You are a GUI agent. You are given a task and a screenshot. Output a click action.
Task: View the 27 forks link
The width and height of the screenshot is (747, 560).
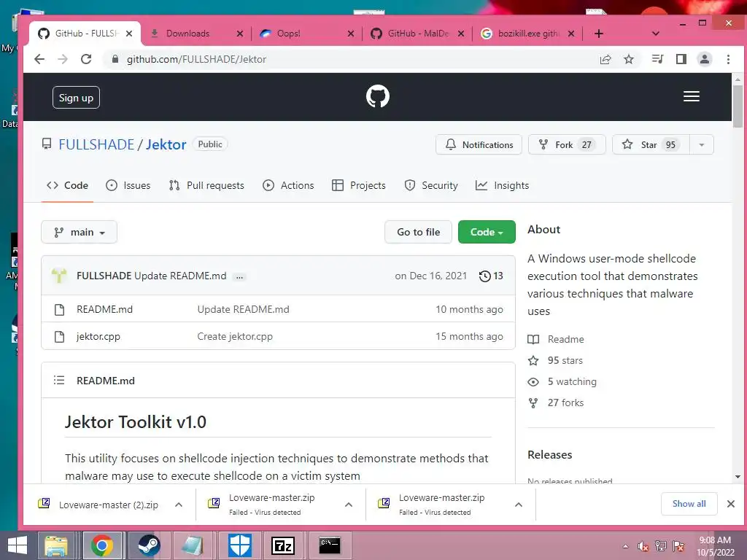point(555,402)
